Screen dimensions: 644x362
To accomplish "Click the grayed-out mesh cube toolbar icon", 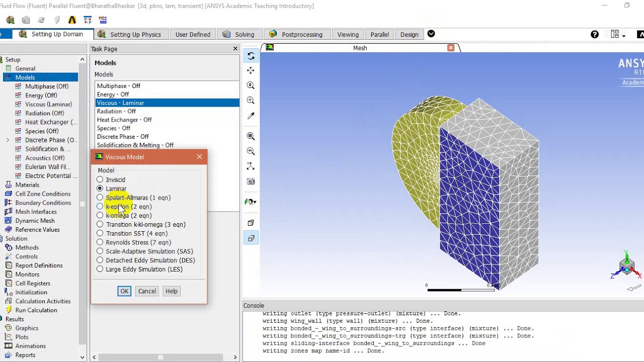I will [x=26, y=20].
